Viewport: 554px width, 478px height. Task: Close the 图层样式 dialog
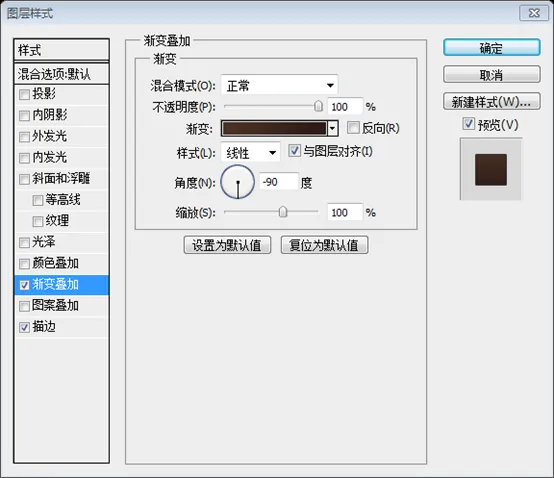click(x=534, y=13)
